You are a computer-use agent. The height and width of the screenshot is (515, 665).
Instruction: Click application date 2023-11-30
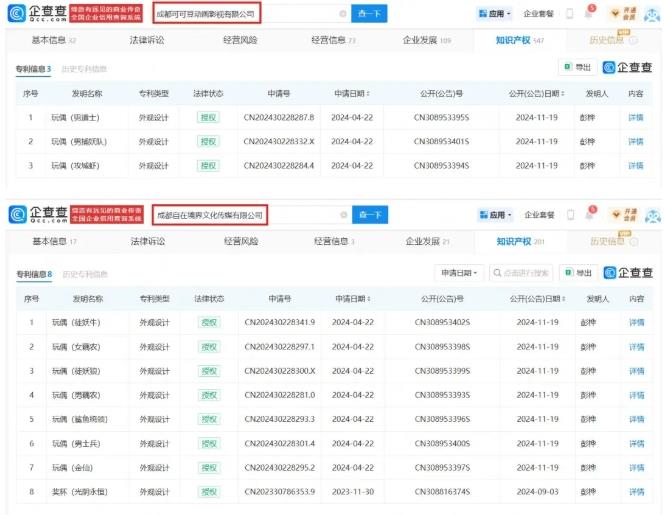(353, 492)
